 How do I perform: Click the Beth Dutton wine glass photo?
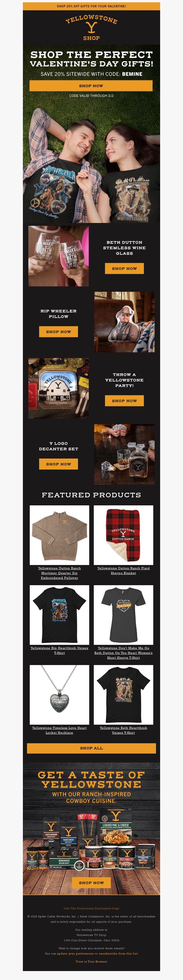click(59, 256)
